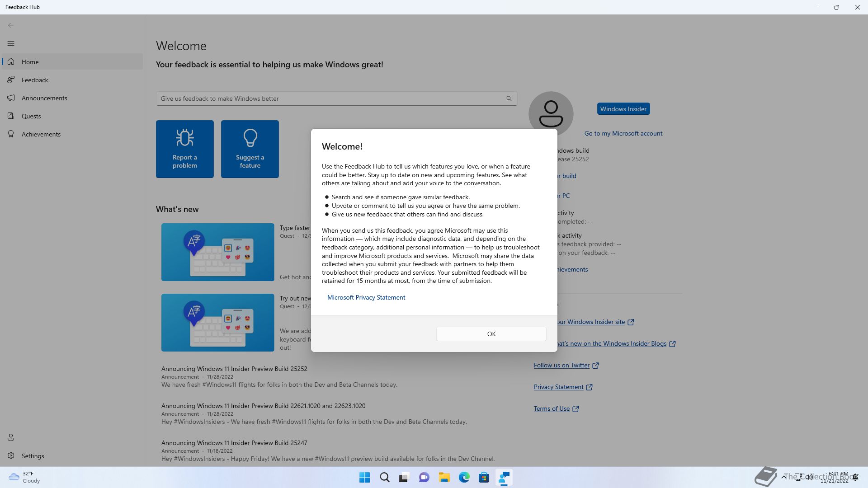Screen dimensions: 868x488
Task: Open the Type faster quest thumbnail
Action: click(x=218, y=252)
